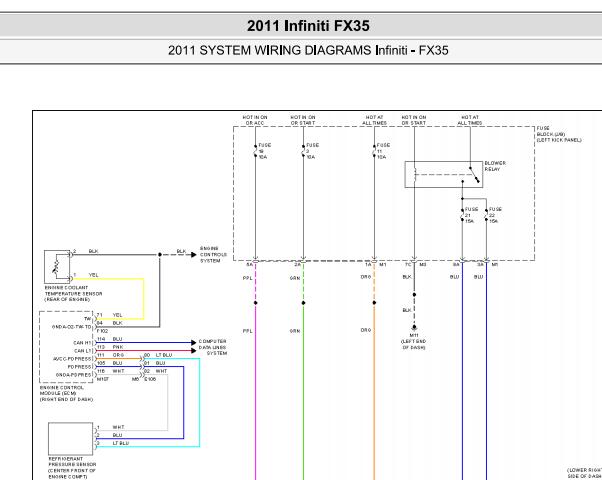Click the '113 PNK' wire label
Image resolution: width=602 pixels, height=480 pixels.
point(110,347)
